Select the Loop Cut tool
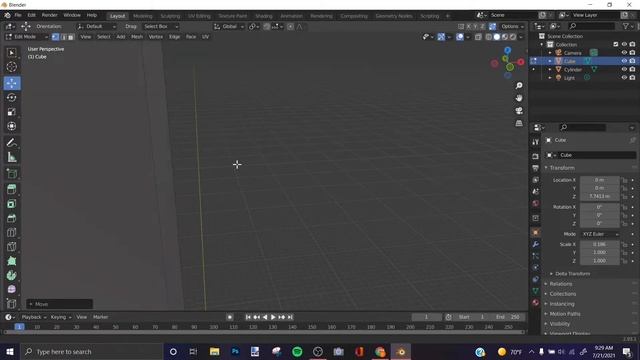This screenshot has height=360, width=640. 11,233
